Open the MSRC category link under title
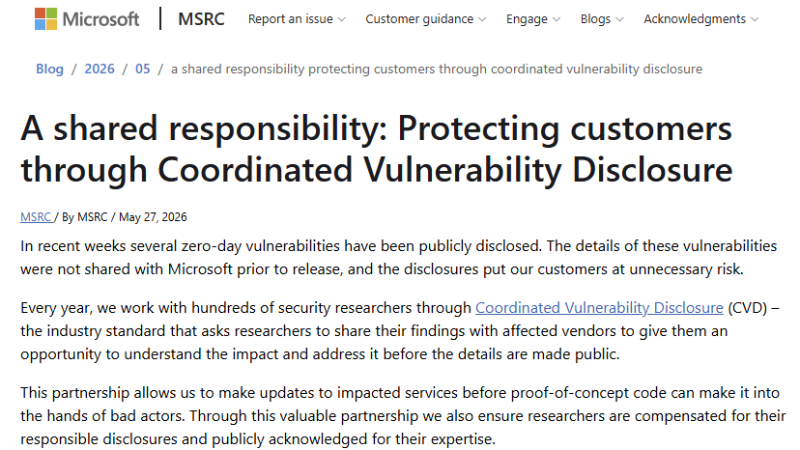Screen dimensions: 800x450 36,217
